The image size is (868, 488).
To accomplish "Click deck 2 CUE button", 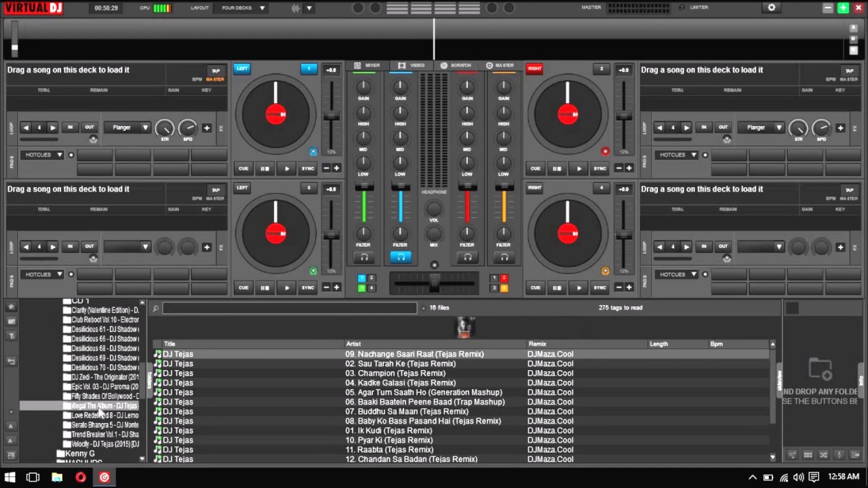I will tap(536, 168).
